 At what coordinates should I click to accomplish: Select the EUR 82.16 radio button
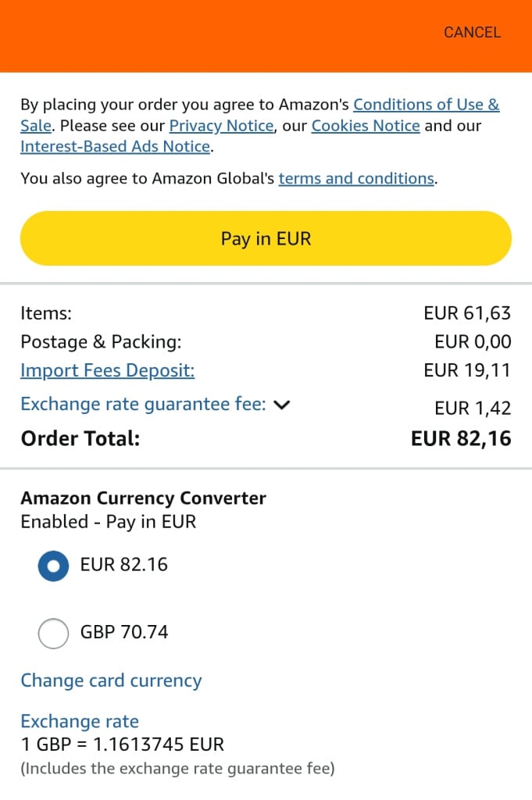pyautogui.click(x=53, y=566)
